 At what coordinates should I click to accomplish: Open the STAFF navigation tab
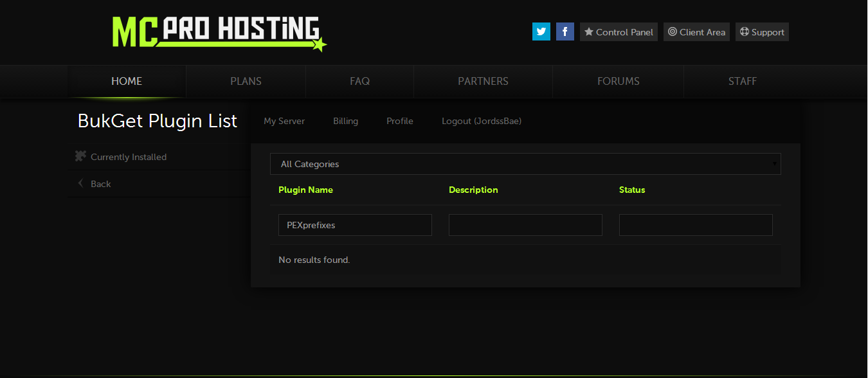743,81
